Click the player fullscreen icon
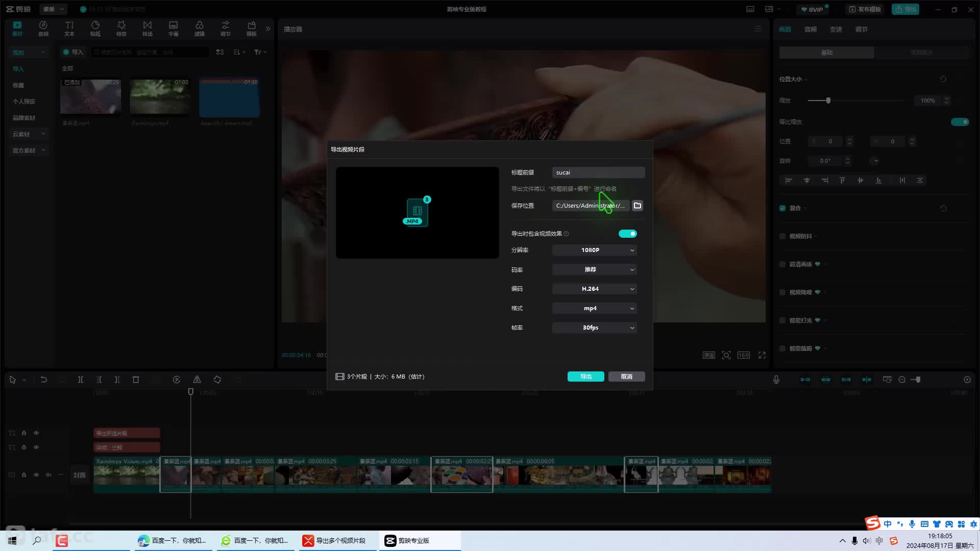Viewport: 980px width, 551px height. click(x=762, y=355)
